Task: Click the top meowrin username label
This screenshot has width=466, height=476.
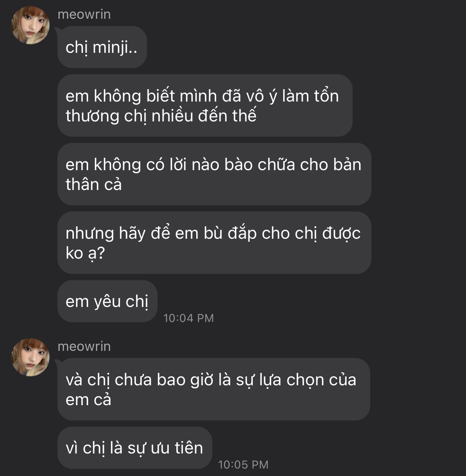Action: coord(84,14)
